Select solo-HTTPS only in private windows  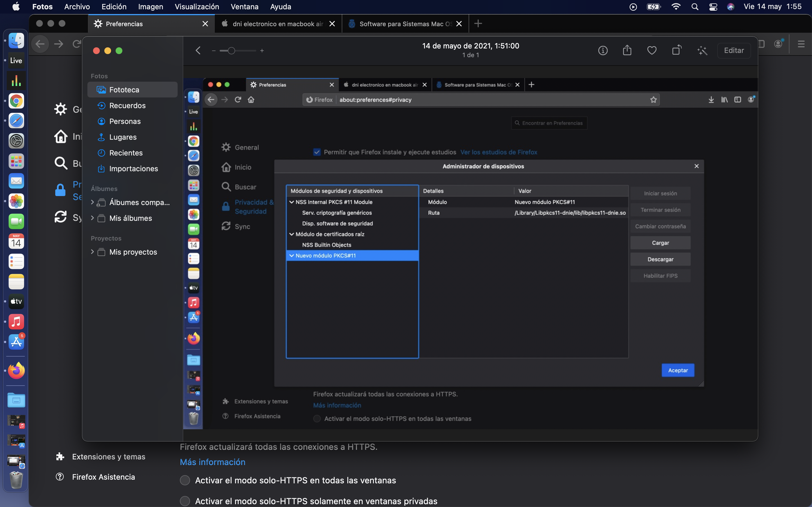click(185, 501)
